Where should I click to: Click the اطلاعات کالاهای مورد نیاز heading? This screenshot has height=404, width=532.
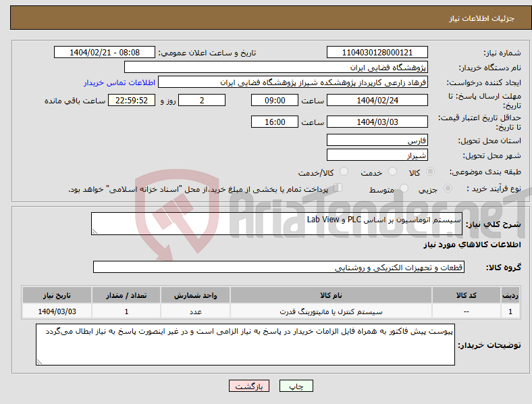[x=472, y=245]
